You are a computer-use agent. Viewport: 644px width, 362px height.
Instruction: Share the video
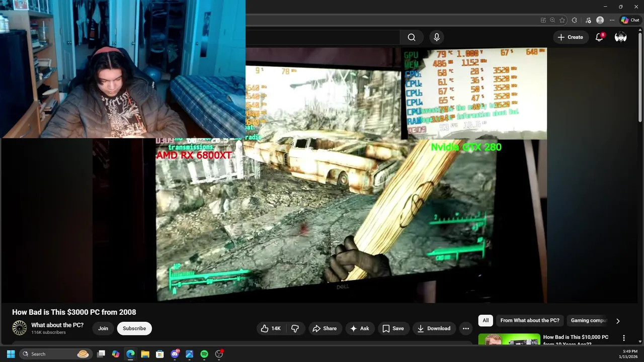pyautogui.click(x=325, y=328)
